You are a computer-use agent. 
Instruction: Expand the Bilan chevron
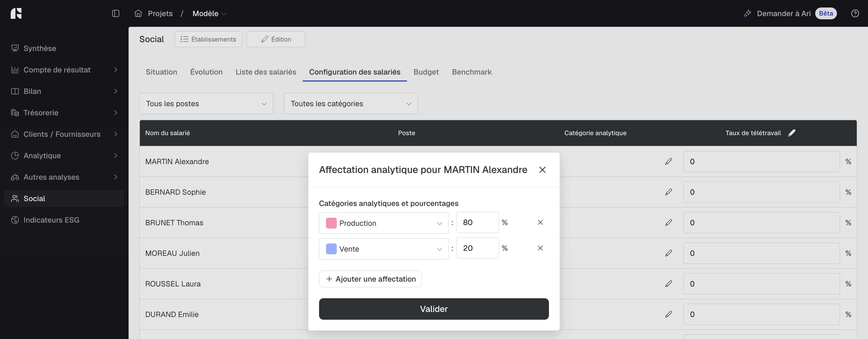(x=115, y=91)
